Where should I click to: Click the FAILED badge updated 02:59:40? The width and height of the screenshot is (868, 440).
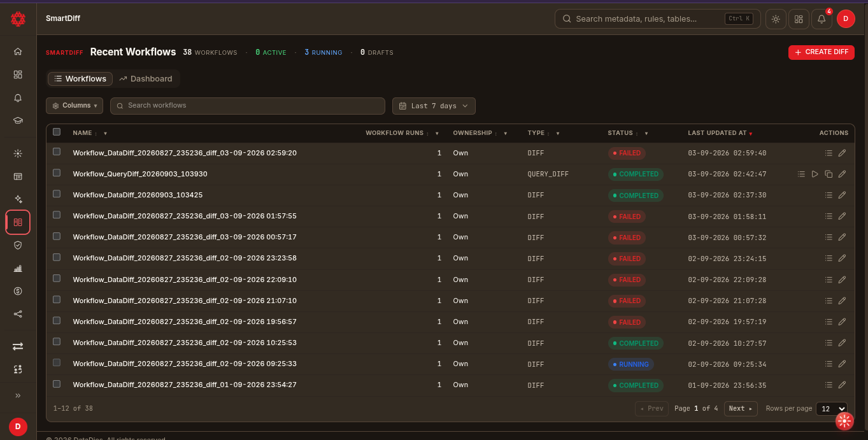click(x=627, y=153)
